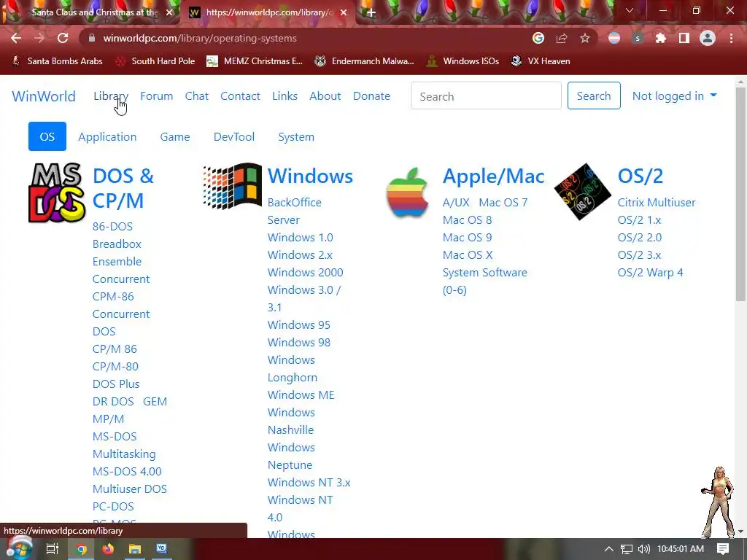Image resolution: width=747 pixels, height=560 pixels.
Task: Go to the WinWorld home link
Action: point(44,96)
